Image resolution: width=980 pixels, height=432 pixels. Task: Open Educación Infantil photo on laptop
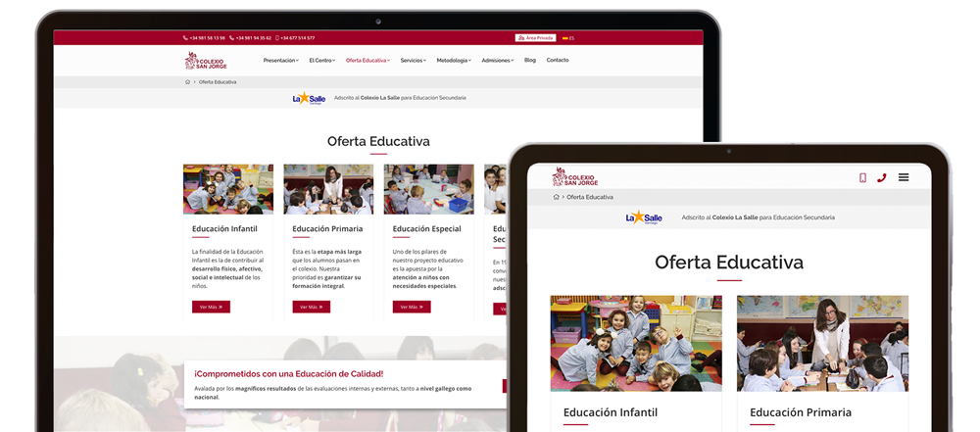228,189
